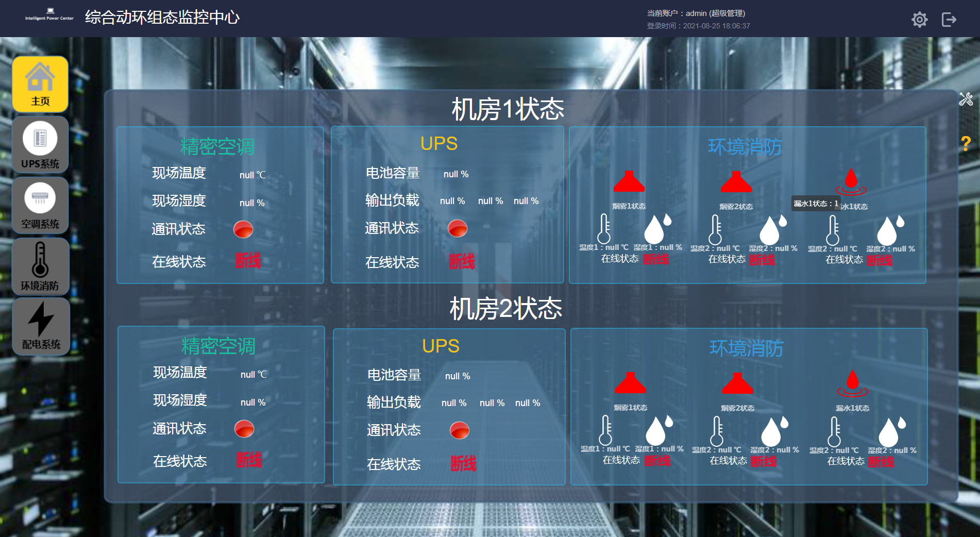Click the logout icon at top right
980x537 pixels.
coord(949,19)
